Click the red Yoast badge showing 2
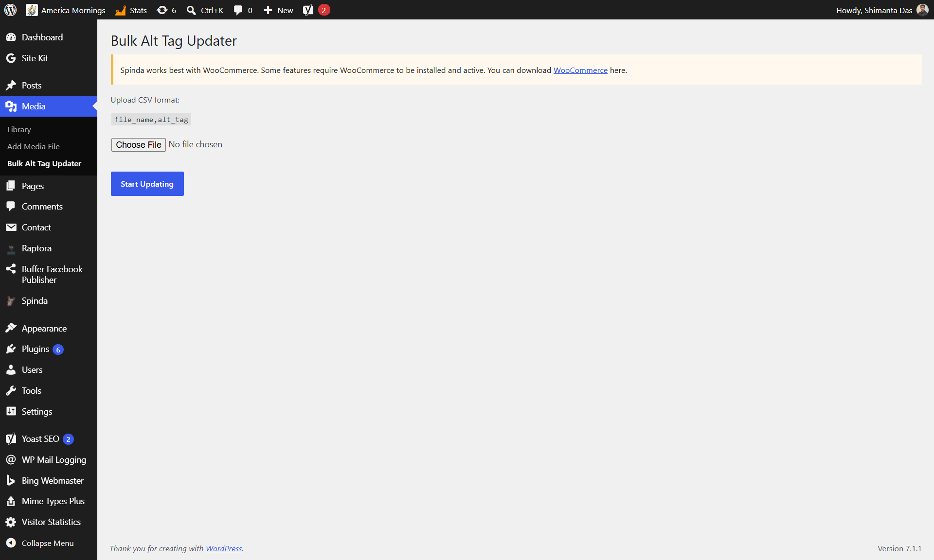Viewport: 934px width, 560px height. pos(324,10)
